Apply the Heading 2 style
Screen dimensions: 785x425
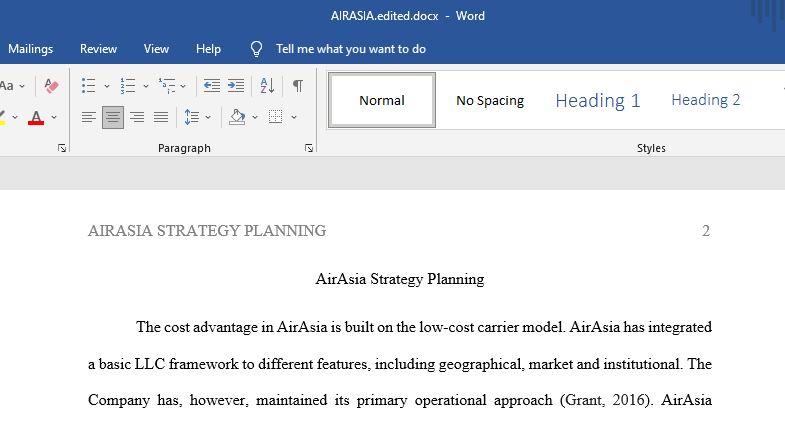point(705,100)
